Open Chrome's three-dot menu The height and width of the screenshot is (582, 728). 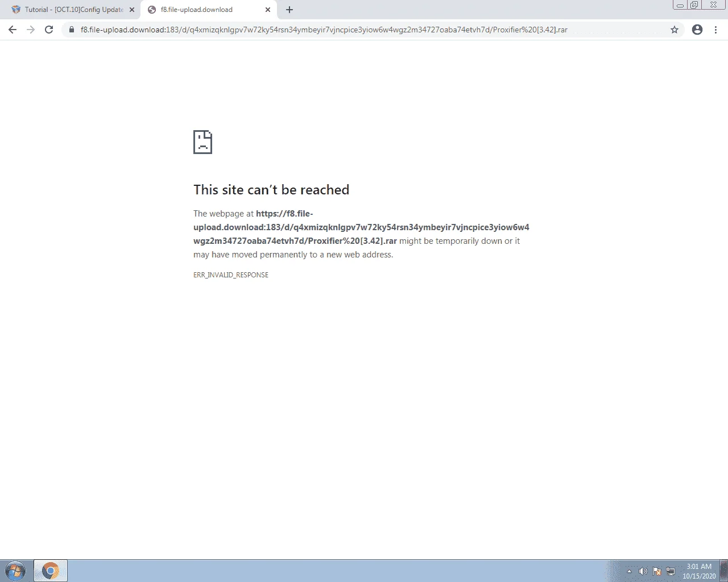pos(715,30)
